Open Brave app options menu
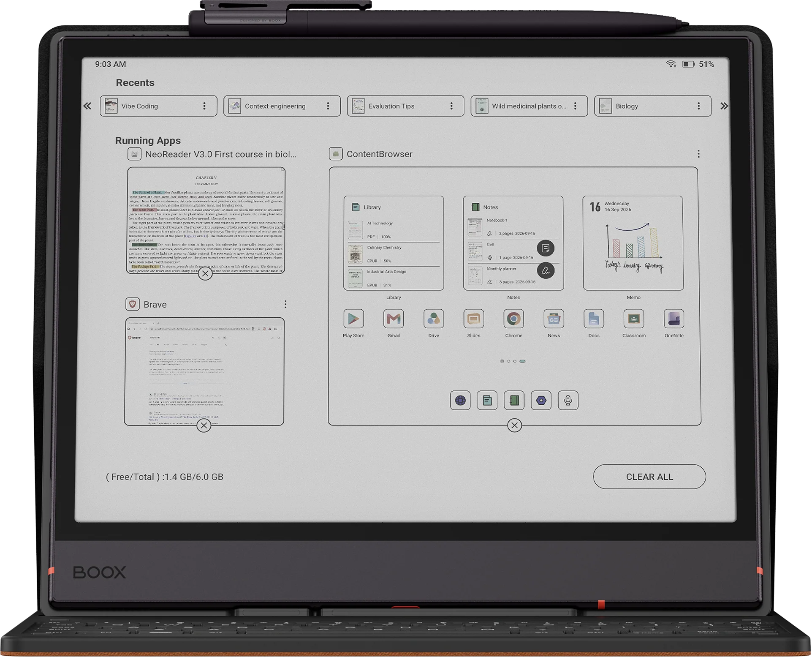 285,304
